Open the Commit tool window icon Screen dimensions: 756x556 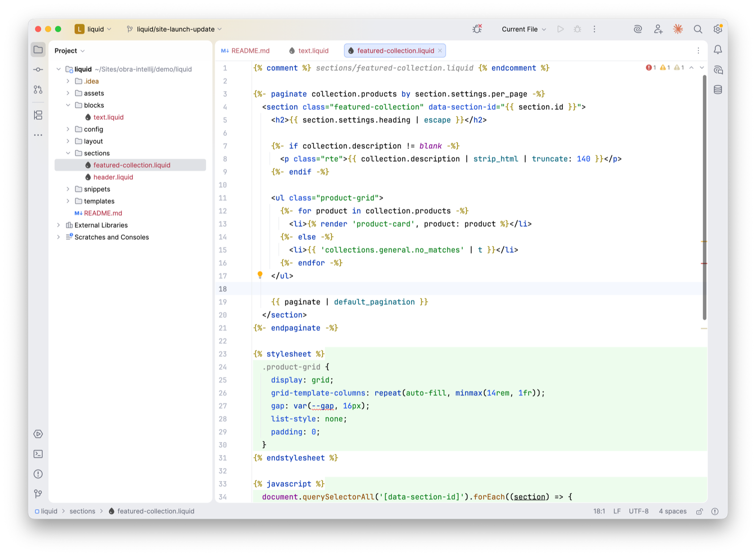point(38,69)
